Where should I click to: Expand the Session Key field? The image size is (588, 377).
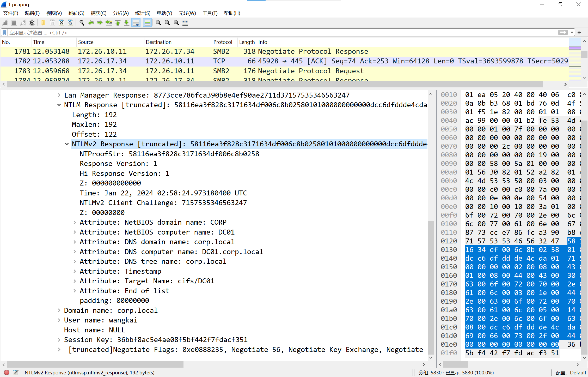(x=59, y=340)
